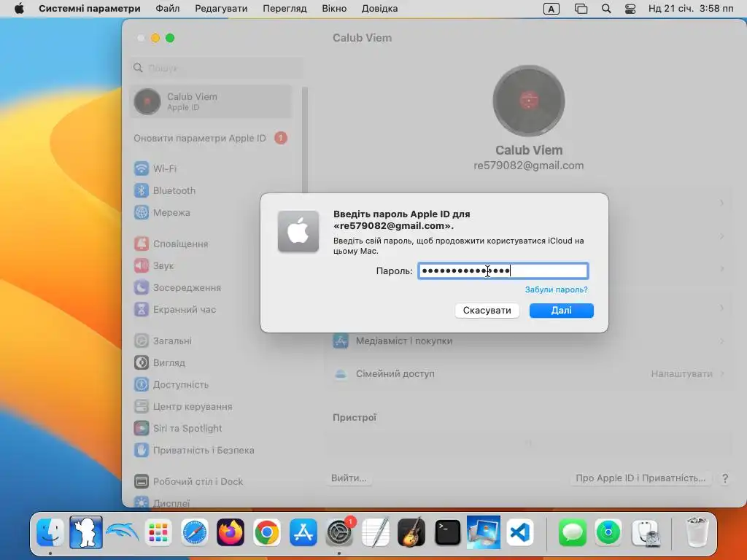Open Firefox from the Dock
Screen dimensions: 747x560
point(231,532)
